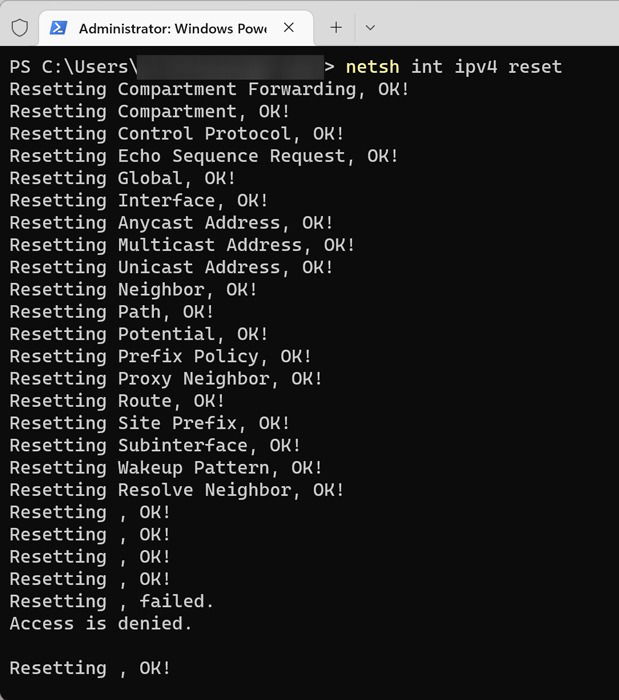Click the word reset in the command

coord(535,67)
